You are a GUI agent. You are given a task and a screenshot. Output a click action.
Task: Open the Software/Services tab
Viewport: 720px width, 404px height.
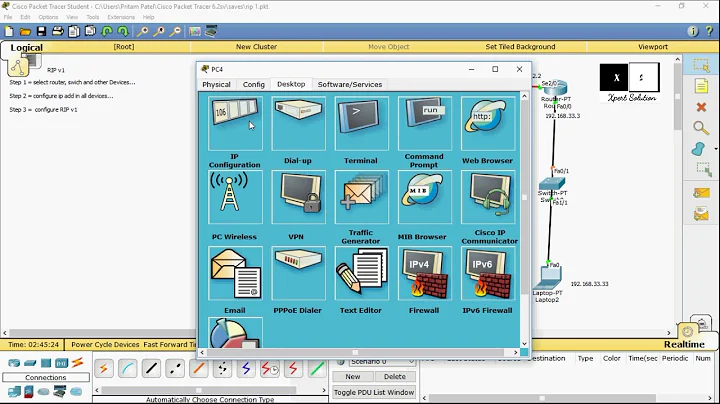click(x=350, y=84)
